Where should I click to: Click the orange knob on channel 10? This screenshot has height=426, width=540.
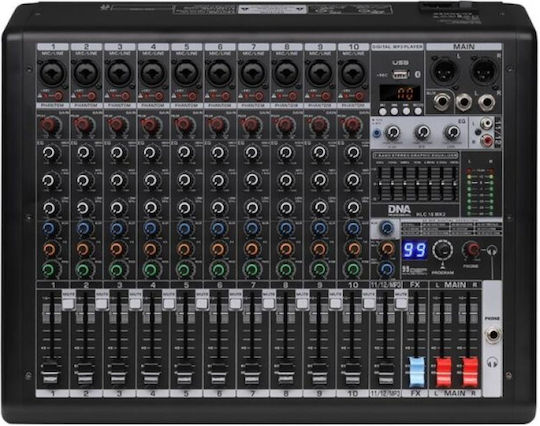tap(353, 248)
